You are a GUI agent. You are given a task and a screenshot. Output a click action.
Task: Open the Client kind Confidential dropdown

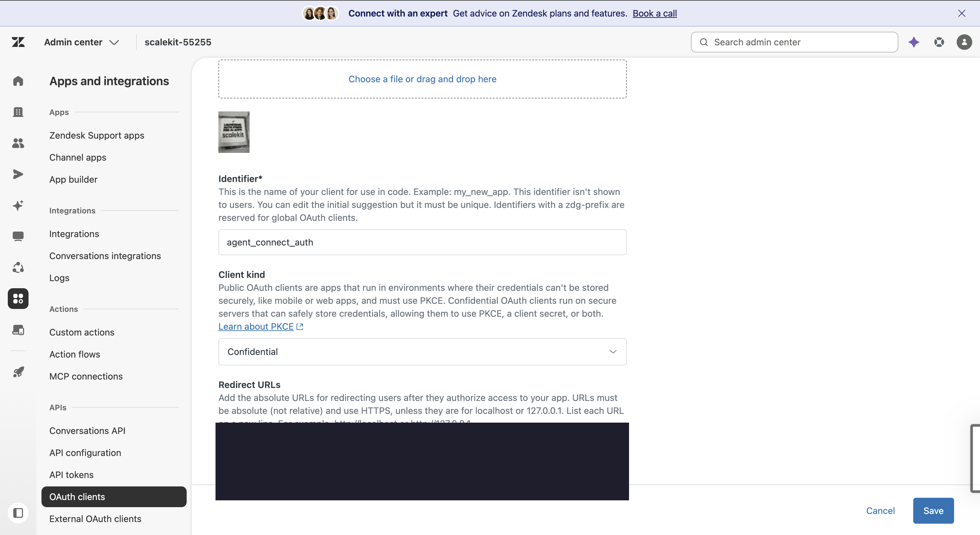tap(422, 352)
